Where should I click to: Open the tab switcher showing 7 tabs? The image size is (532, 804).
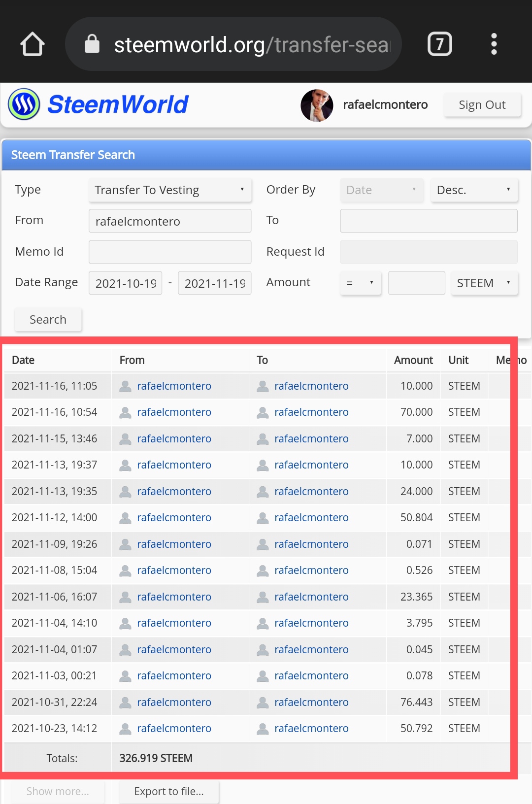(439, 44)
